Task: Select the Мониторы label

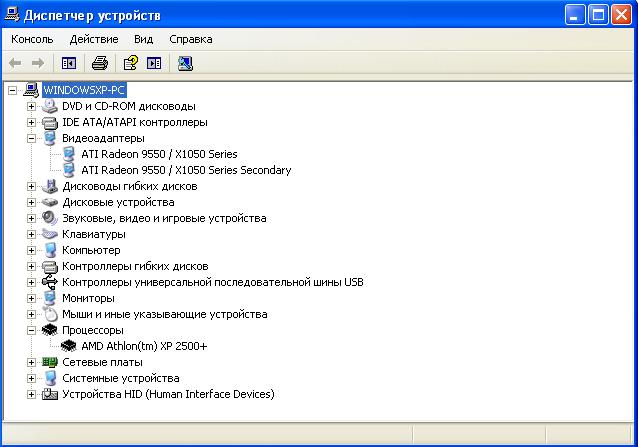Action: click(x=88, y=298)
